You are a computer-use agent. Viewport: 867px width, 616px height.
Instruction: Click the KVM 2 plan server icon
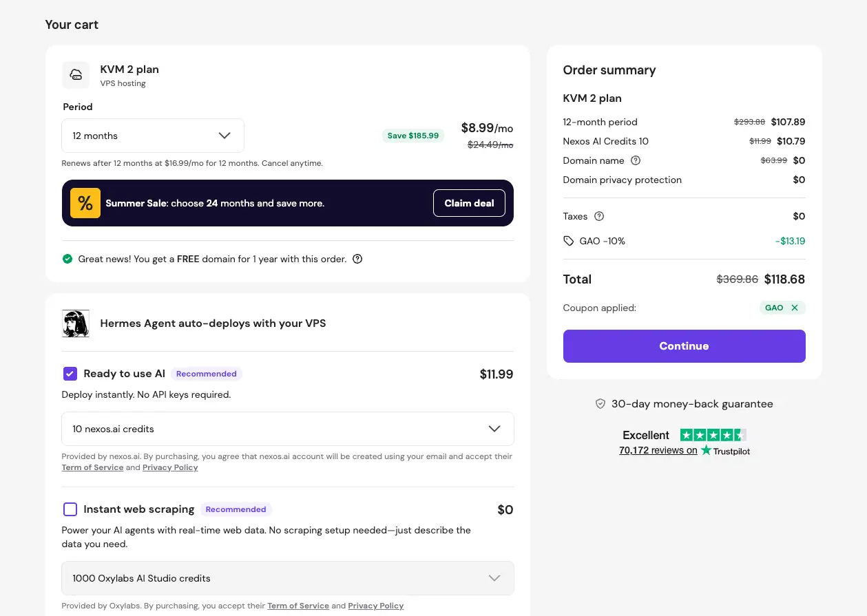tap(76, 75)
